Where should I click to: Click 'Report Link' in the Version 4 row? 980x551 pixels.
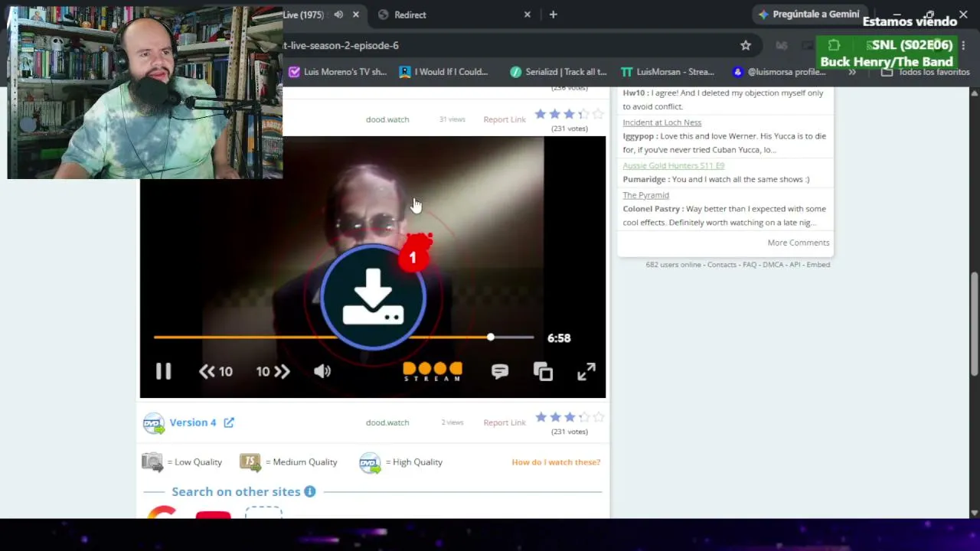point(505,422)
